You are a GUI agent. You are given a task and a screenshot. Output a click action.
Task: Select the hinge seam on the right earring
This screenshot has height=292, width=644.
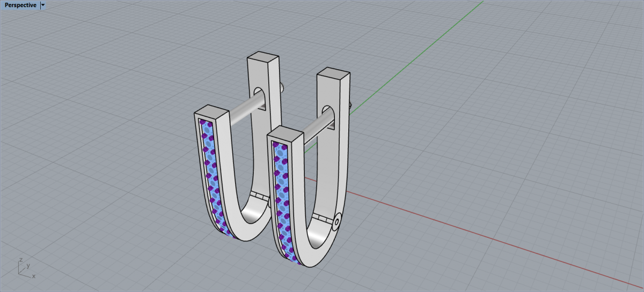point(321,219)
